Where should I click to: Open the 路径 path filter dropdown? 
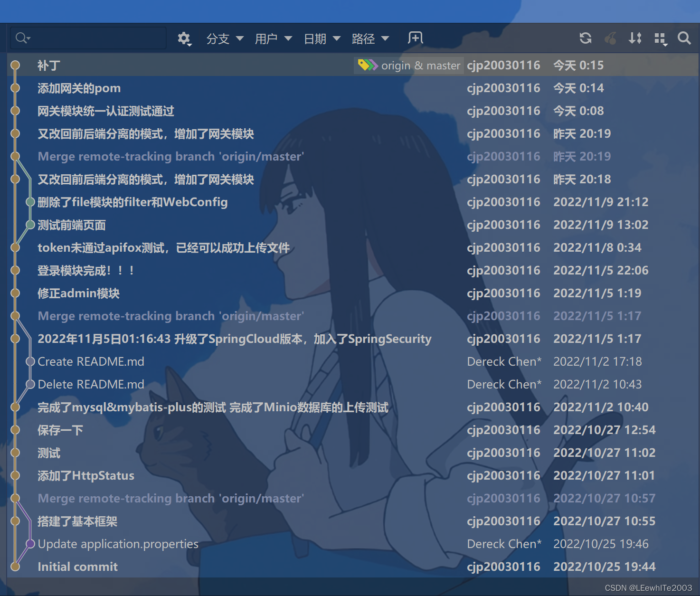click(x=370, y=38)
